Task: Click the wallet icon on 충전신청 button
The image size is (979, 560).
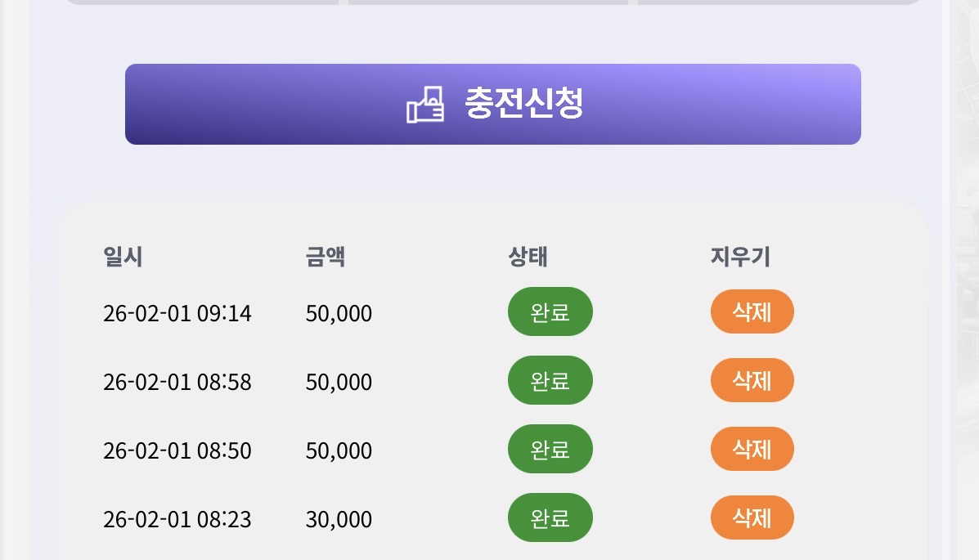Action: coord(425,105)
